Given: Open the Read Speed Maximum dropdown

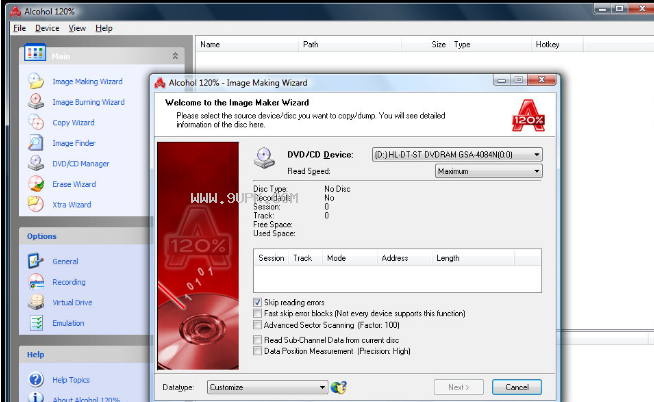Looking at the screenshot, I should pos(488,171).
